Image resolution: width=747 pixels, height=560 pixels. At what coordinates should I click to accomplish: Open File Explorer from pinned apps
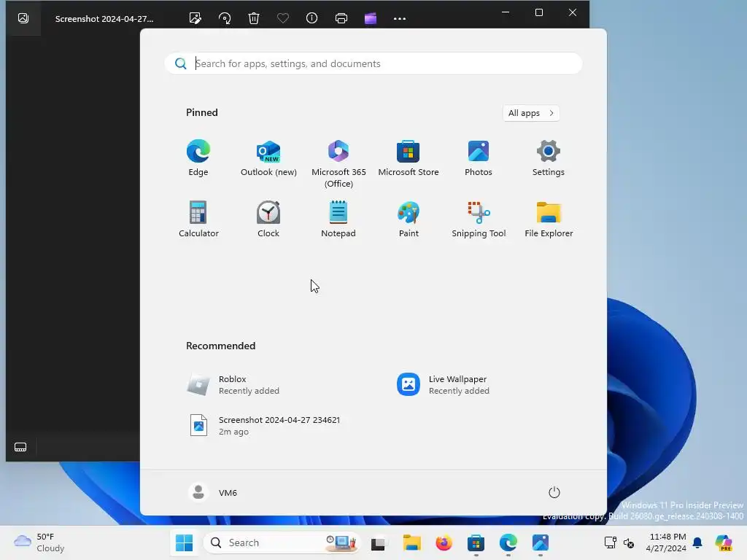[549, 219]
